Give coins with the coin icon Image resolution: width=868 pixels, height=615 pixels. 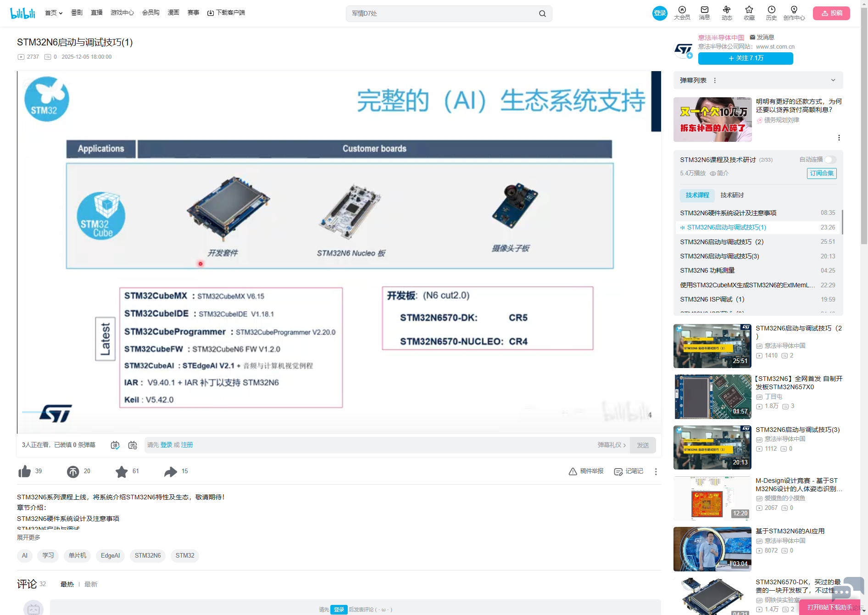[73, 471]
